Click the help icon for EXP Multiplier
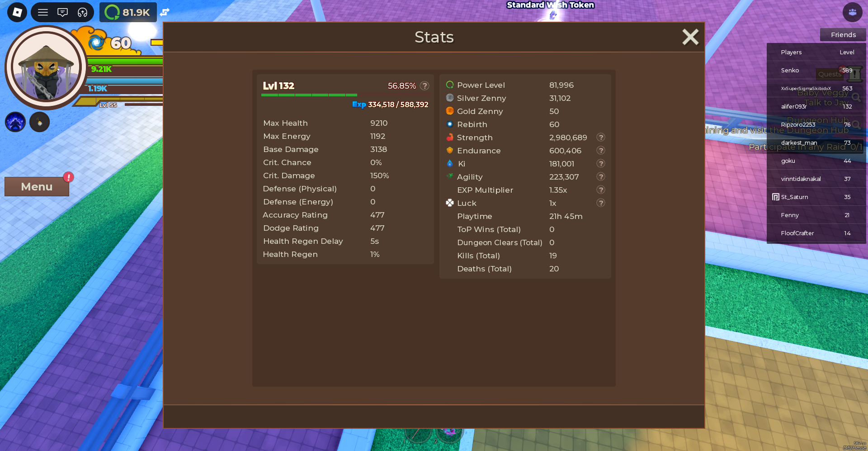868x451 pixels. (601, 190)
